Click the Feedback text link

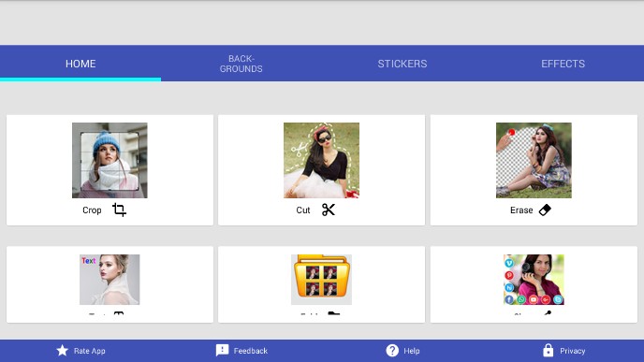[x=251, y=351]
